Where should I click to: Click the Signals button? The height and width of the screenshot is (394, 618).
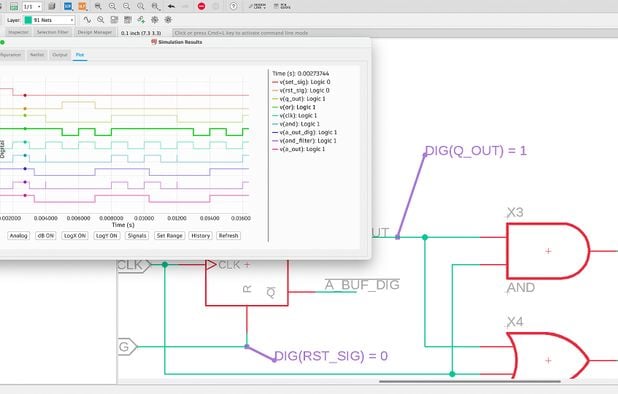pyautogui.click(x=137, y=236)
